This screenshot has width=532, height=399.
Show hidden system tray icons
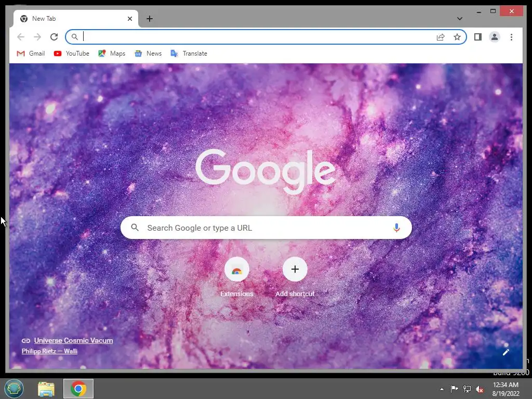[442, 389]
